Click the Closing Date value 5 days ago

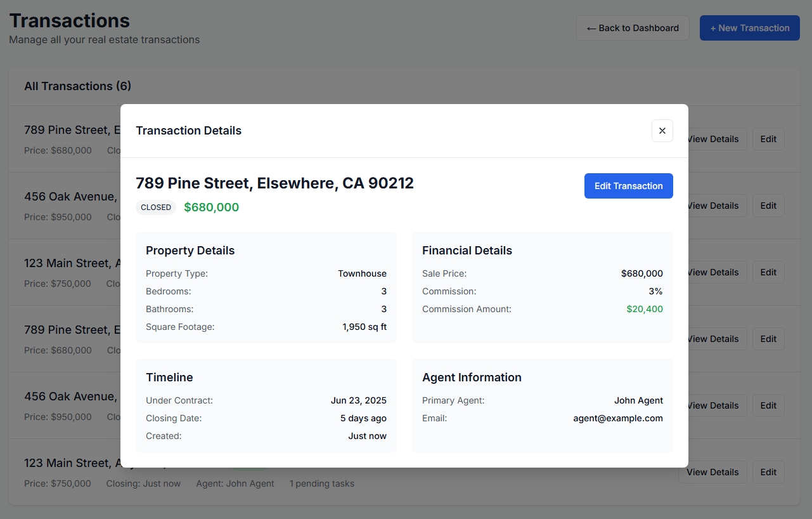pos(363,418)
